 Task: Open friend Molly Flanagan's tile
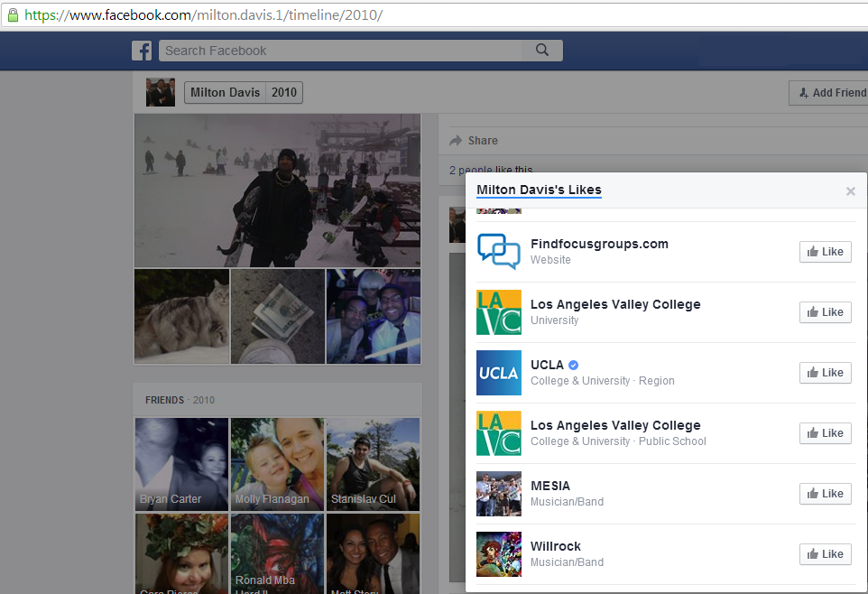[x=277, y=464]
